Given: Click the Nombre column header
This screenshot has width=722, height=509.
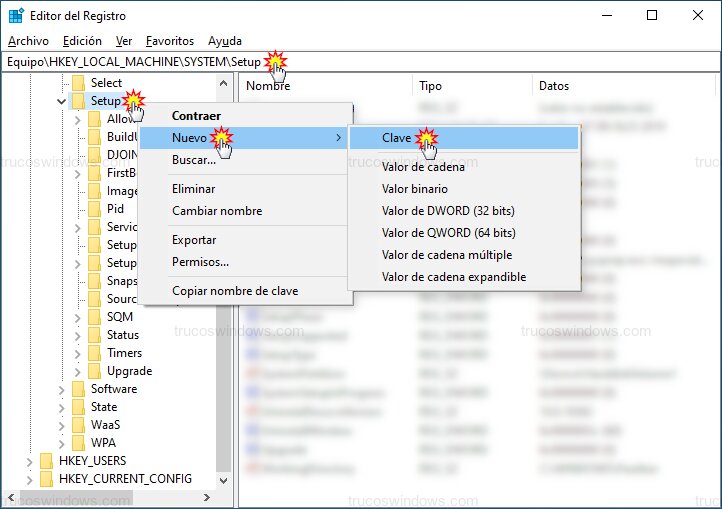Looking at the screenshot, I should 326,86.
